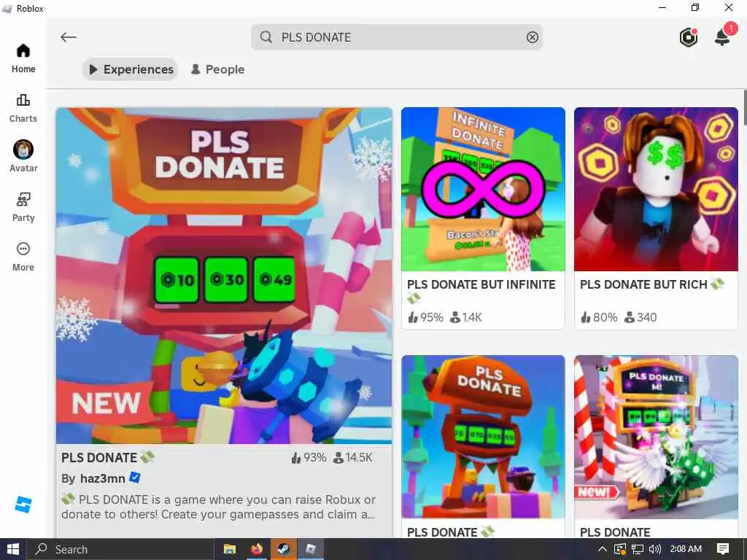Open File Explorer from taskbar
The image size is (747, 560).
[x=230, y=549]
